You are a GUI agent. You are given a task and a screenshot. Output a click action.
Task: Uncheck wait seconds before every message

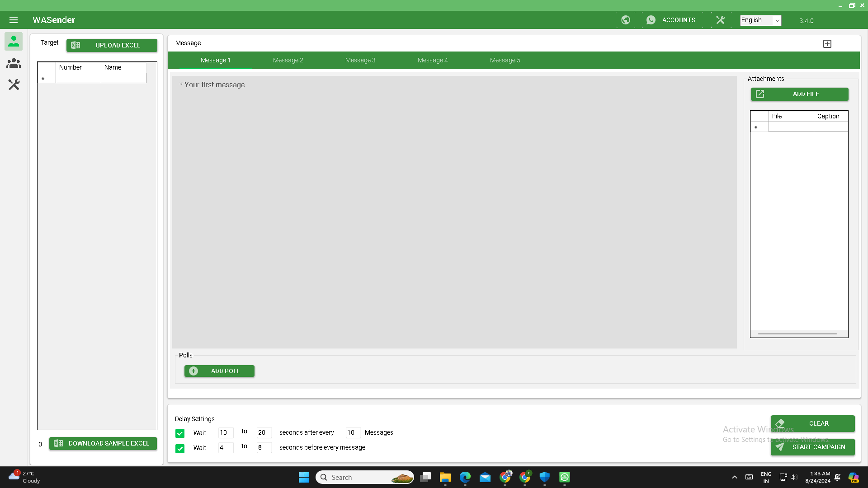point(180,449)
